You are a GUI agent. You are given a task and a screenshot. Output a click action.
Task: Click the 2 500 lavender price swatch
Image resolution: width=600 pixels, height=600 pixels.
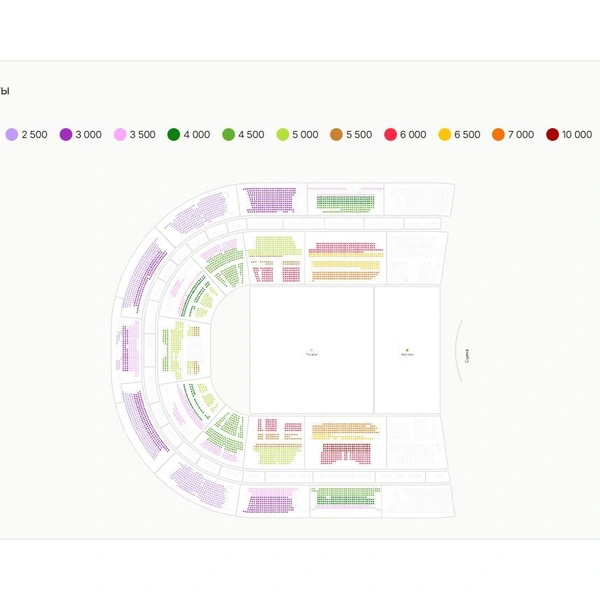[12, 134]
